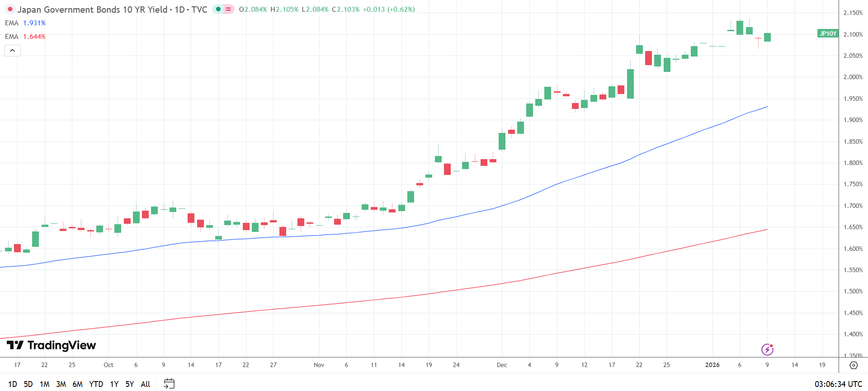Click the 2.000% price axis label

pyautogui.click(x=853, y=77)
